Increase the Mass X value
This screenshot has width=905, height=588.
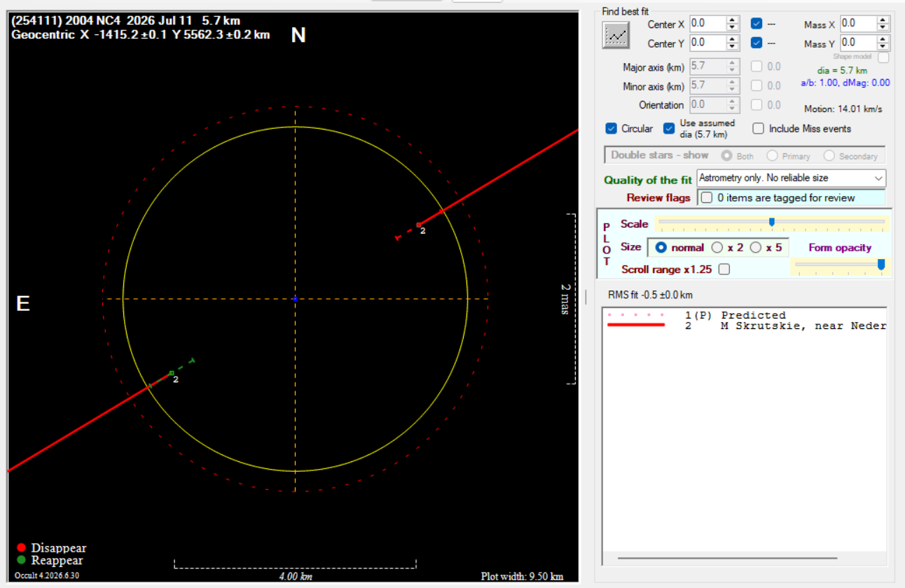pos(883,20)
